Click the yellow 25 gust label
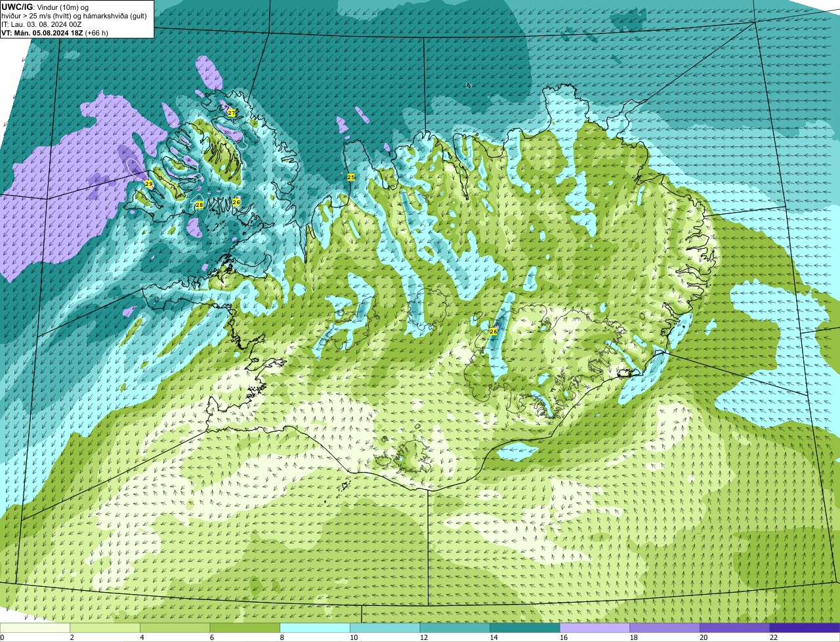The width and height of the screenshot is (840, 642). coord(351,177)
